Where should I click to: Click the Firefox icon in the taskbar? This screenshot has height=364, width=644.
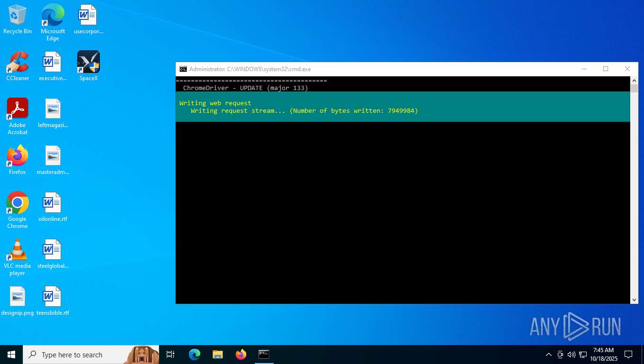(x=241, y=355)
